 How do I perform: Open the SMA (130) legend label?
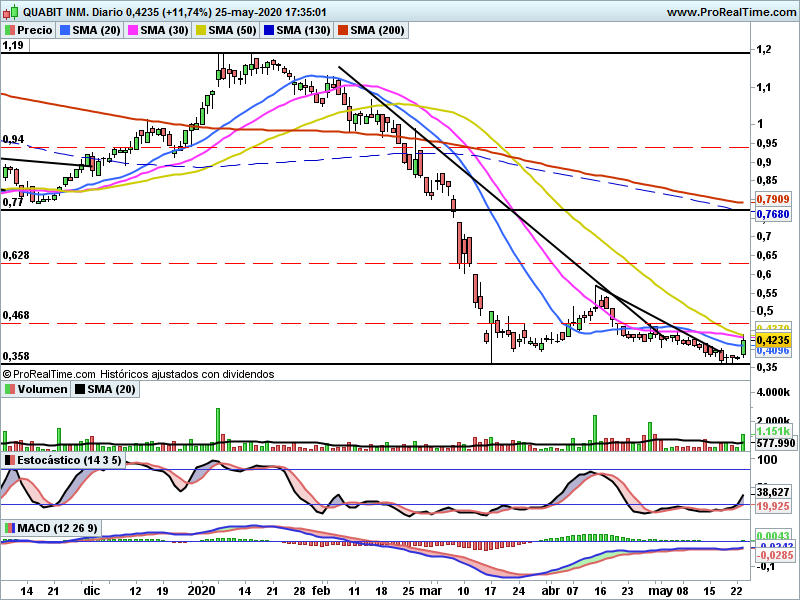303,30
